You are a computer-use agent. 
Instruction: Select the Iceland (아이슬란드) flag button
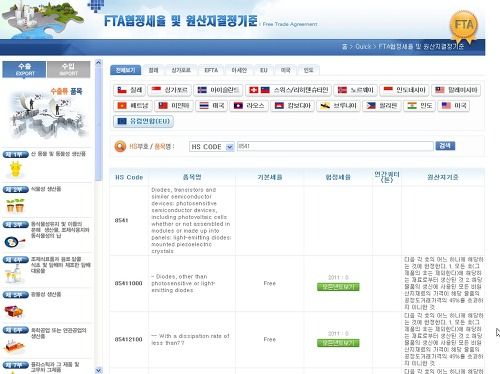tap(218, 90)
